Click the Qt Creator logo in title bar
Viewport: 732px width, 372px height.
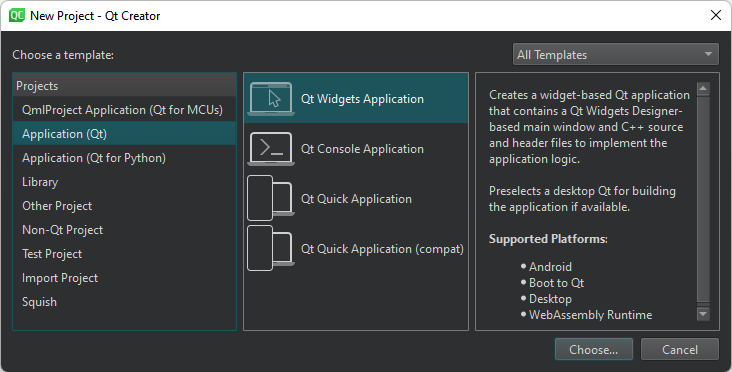click(x=17, y=15)
